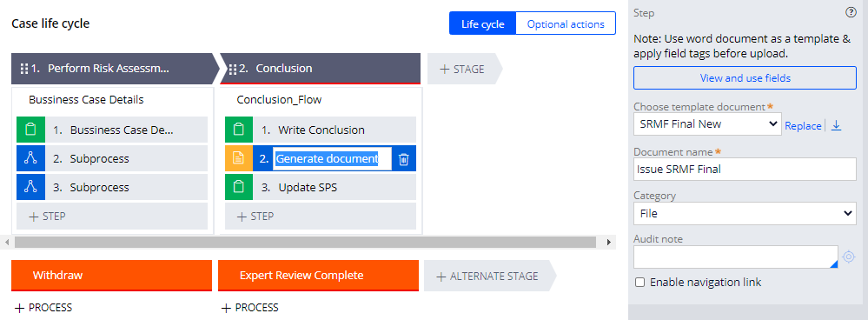Image resolution: width=868 pixels, height=320 pixels.
Task: Select the Conclusion stage header
Action: click(x=321, y=69)
